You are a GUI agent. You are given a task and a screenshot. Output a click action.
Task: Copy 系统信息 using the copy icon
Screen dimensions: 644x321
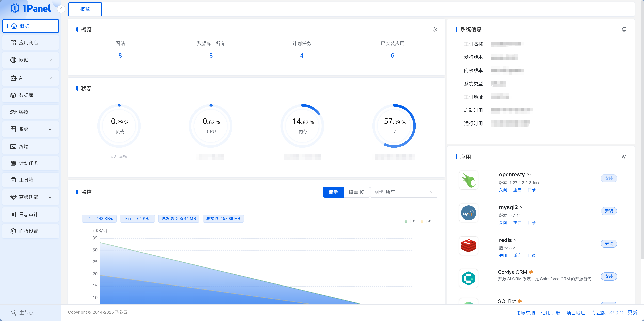(x=624, y=29)
